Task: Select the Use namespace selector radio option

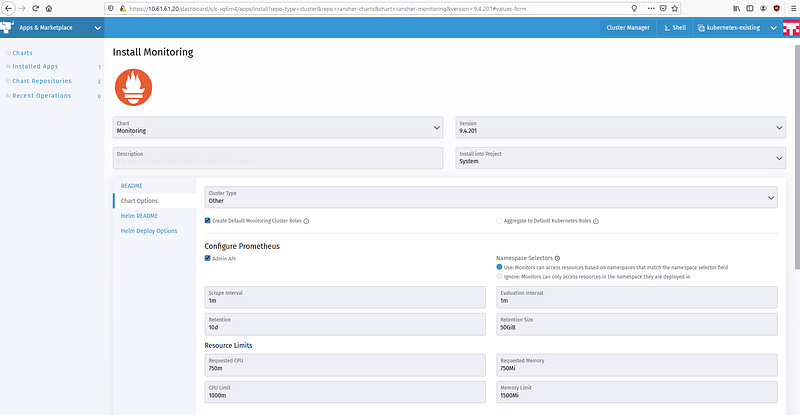Action: point(499,267)
